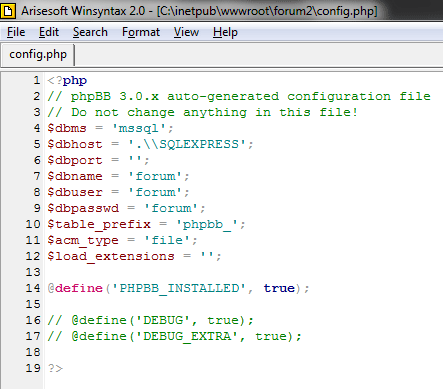Click line number 10 in the gutter
This screenshot has width=443, height=389.
[x=33, y=224]
